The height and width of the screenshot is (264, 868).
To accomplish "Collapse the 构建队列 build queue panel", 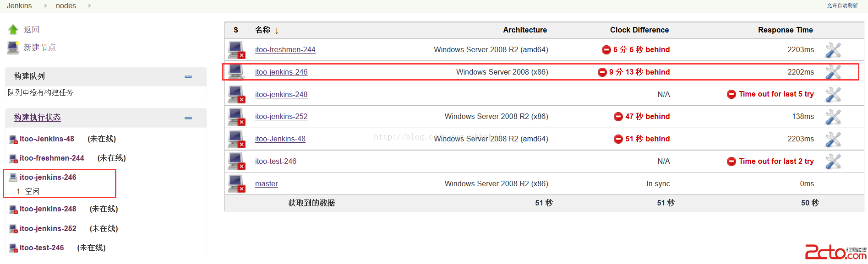I will pos(188,77).
